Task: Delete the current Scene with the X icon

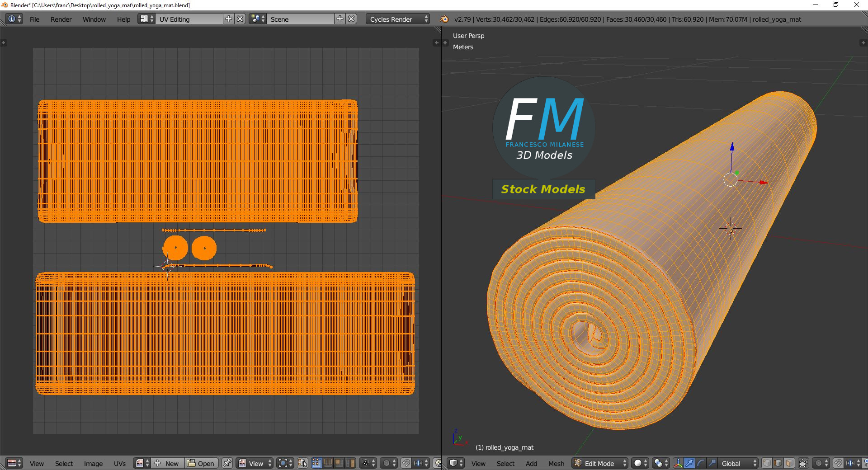Action: [351, 19]
